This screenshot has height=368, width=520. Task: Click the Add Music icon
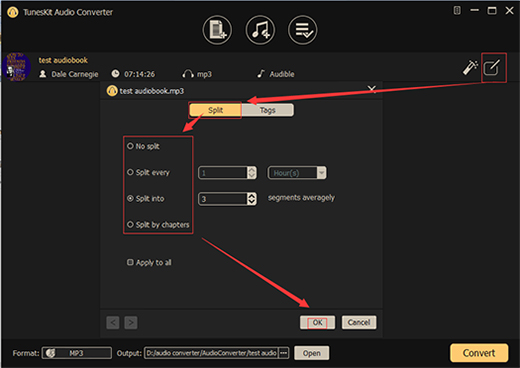[260, 30]
